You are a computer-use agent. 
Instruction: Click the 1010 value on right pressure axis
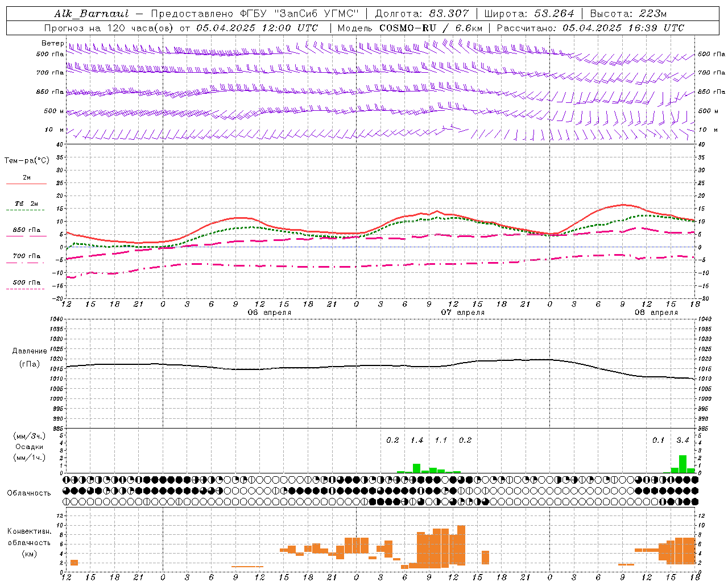click(x=704, y=379)
